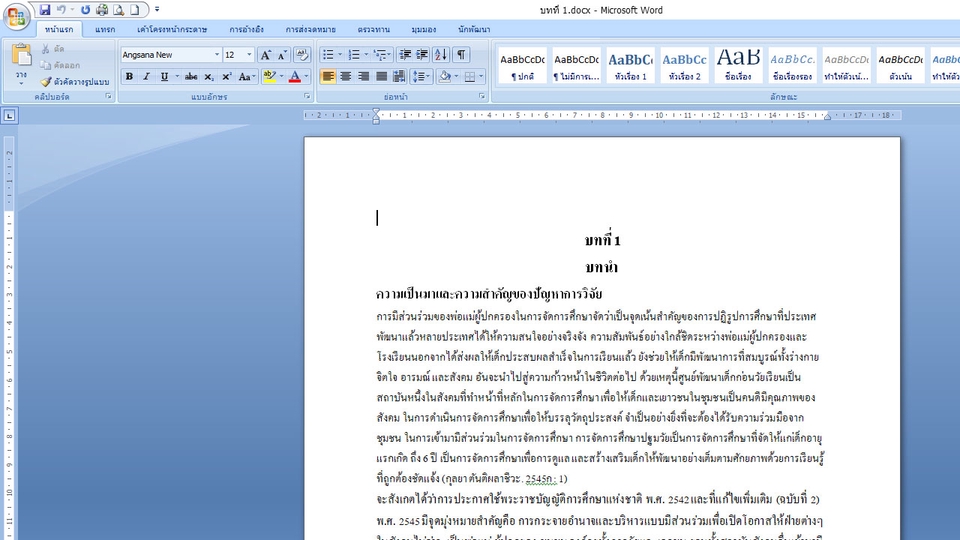
Task: Open Print Preview from Quick Access toolbar
Action: click(118, 10)
